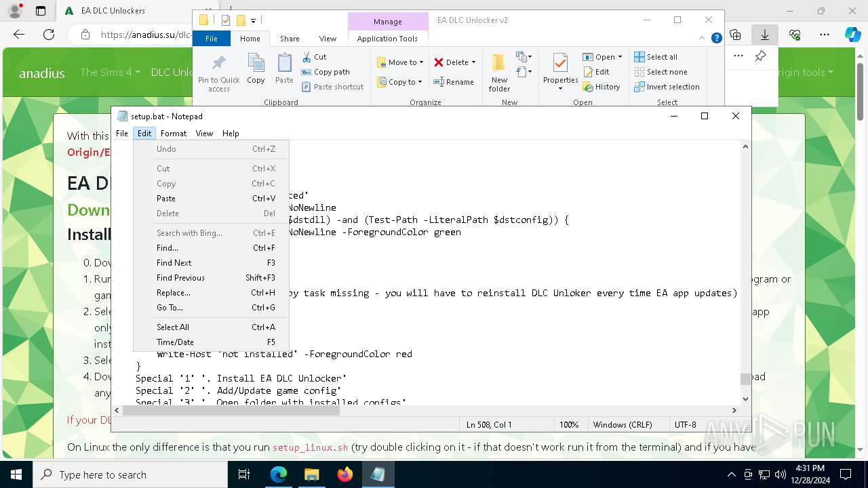868x488 pixels.
Task: Choose Find... from the Edit menu
Action: point(212,248)
